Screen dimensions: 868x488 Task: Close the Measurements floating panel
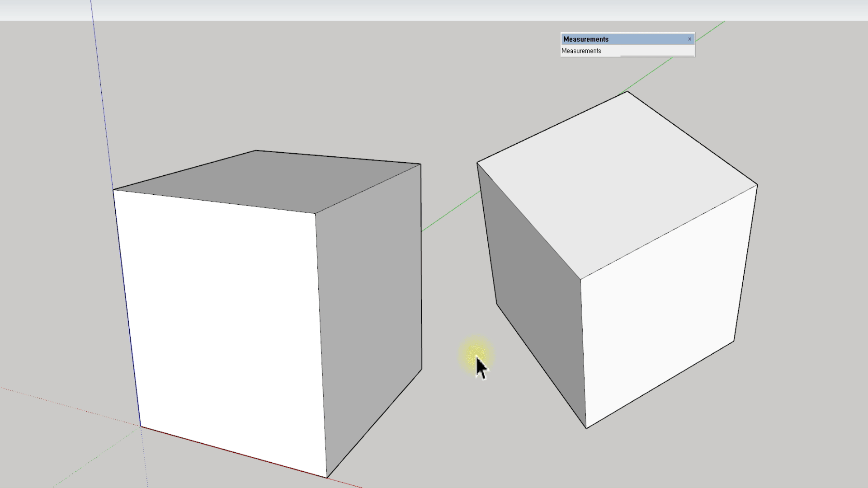click(689, 39)
